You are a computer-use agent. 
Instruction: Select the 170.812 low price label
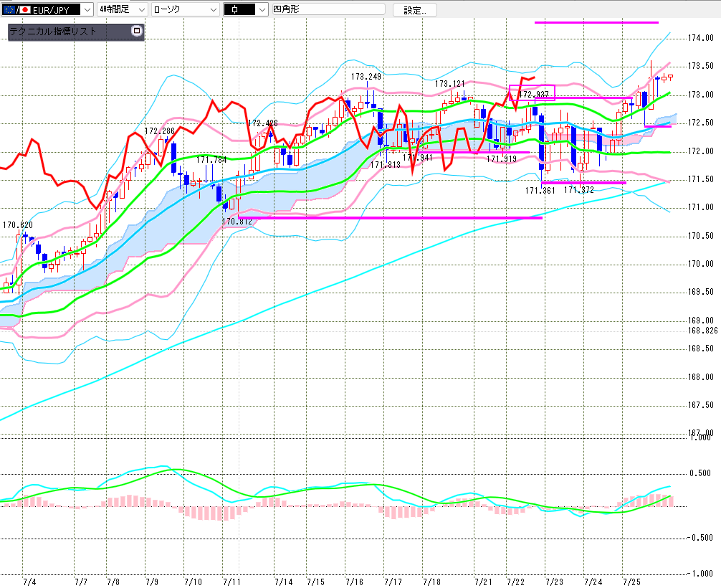[237, 222]
